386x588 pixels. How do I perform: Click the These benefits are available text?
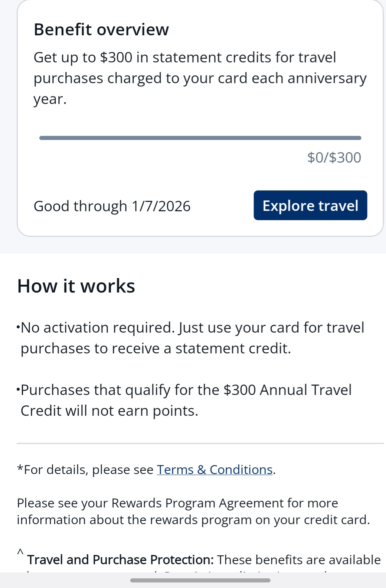coord(299,560)
